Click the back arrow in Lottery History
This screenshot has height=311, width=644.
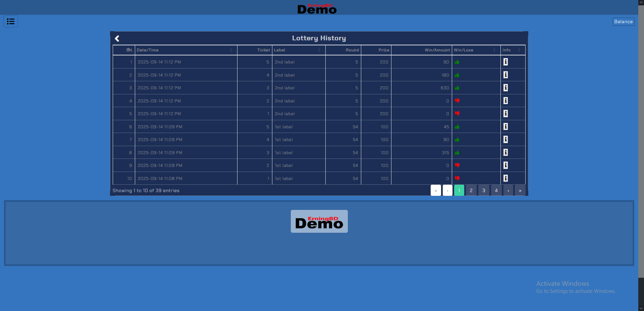[117, 38]
